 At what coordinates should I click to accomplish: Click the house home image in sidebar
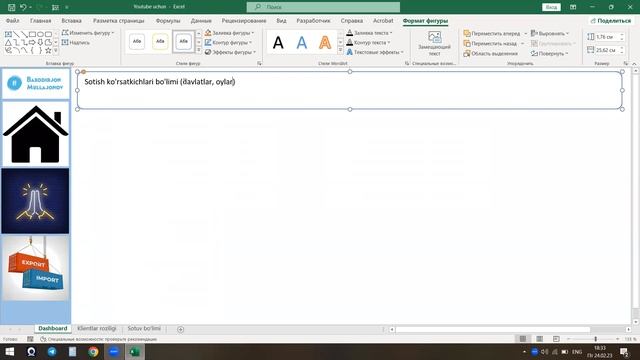[36, 134]
